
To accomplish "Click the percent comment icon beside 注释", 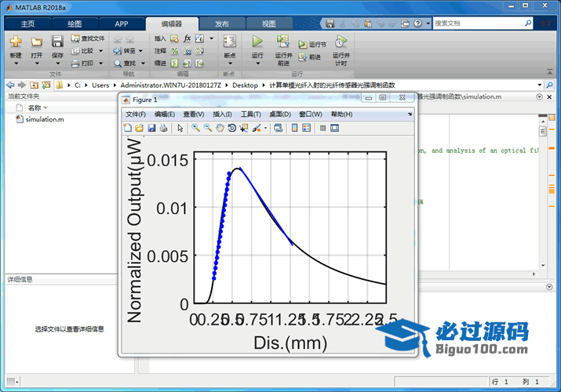I will pos(175,51).
